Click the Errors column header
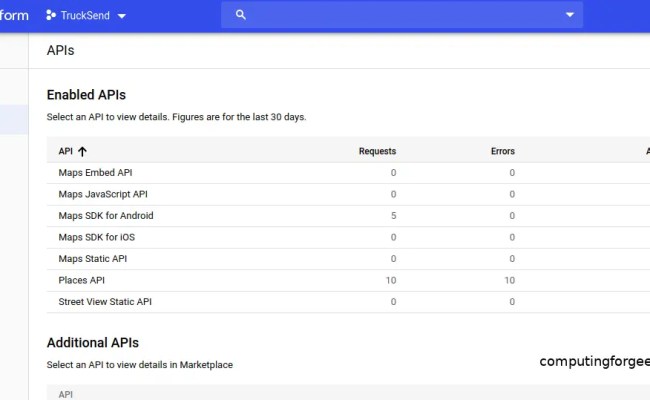Image resolution: width=650 pixels, height=400 pixels. [x=502, y=151]
